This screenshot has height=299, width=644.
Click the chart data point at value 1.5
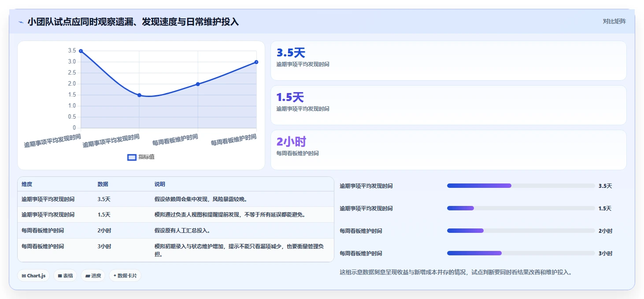tap(139, 95)
